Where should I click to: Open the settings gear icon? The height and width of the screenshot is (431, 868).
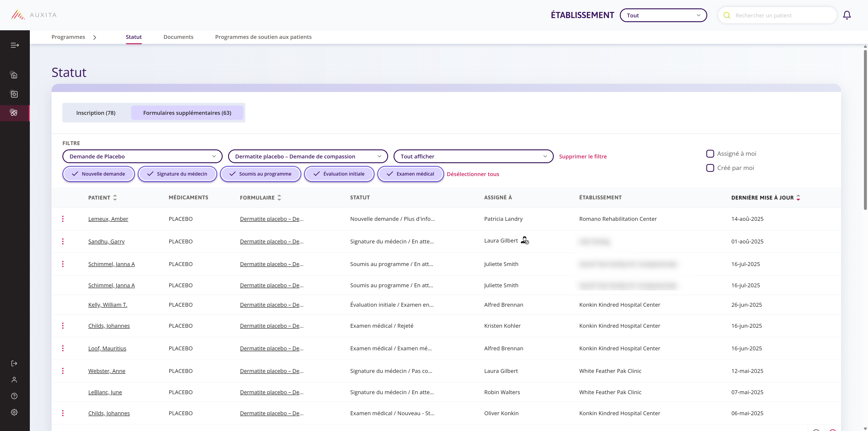coord(14,412)
